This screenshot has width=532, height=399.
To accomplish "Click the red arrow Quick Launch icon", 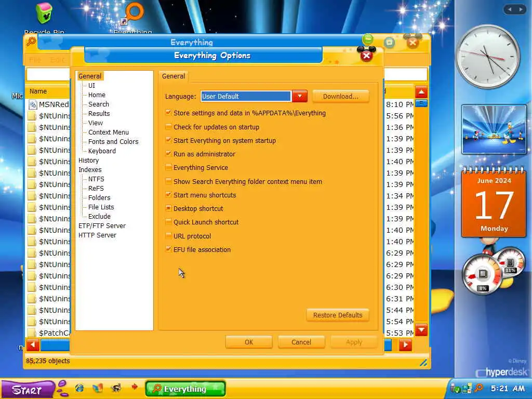I will (x=135, y=387).
